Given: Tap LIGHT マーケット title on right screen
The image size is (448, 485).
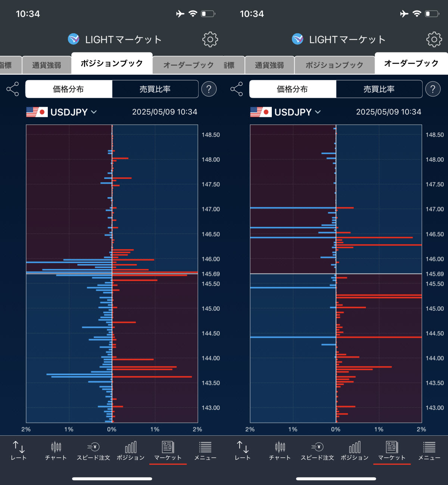Looking at the screenshot, I should [347, 39].
